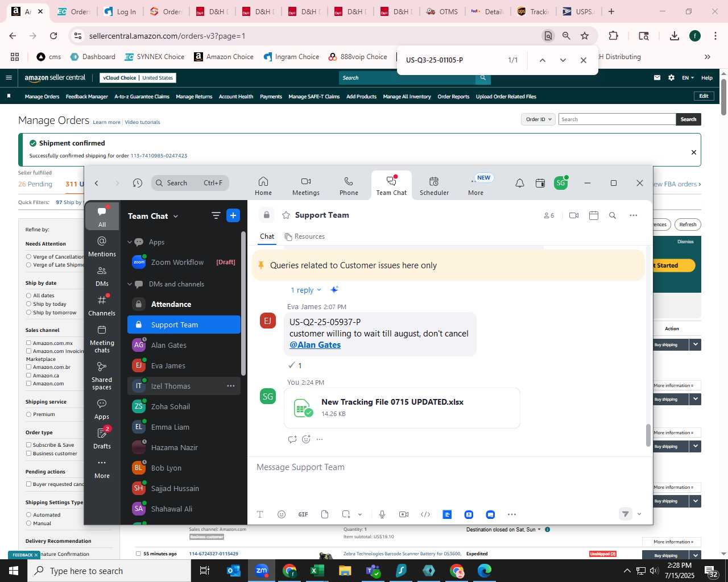Open EN language dropdown in Seller Central

coord(688,78)
